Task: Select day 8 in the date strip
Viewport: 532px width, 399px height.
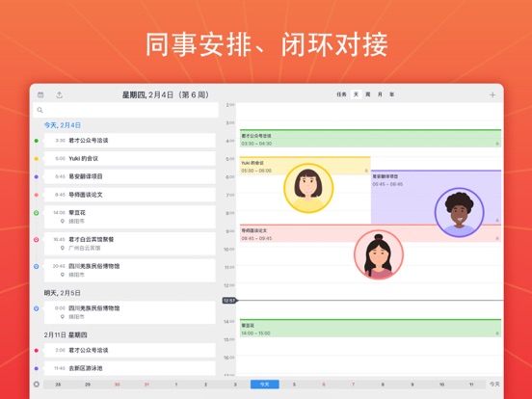Action: point(383,385)
